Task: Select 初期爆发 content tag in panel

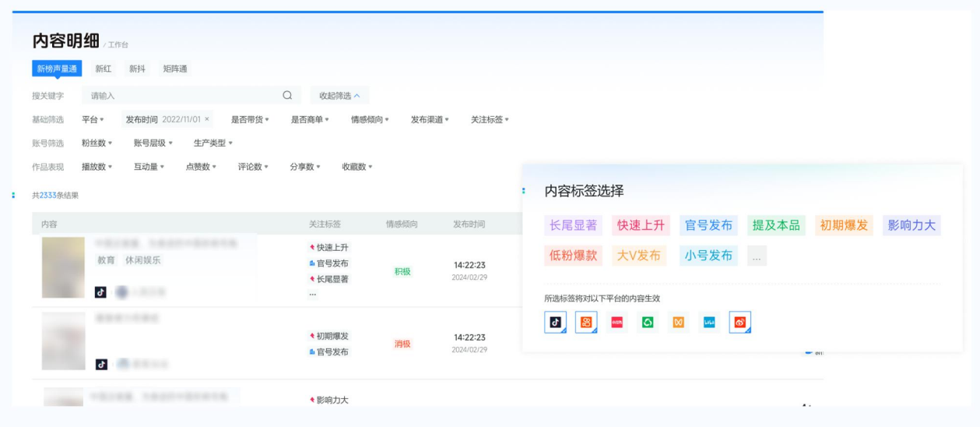Action: (844, 225)
